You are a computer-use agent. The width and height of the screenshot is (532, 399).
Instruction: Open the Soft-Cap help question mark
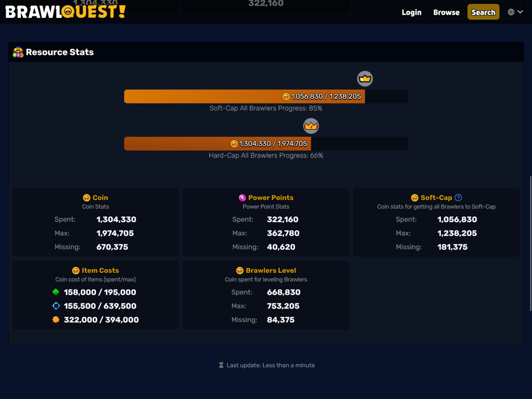458,198
